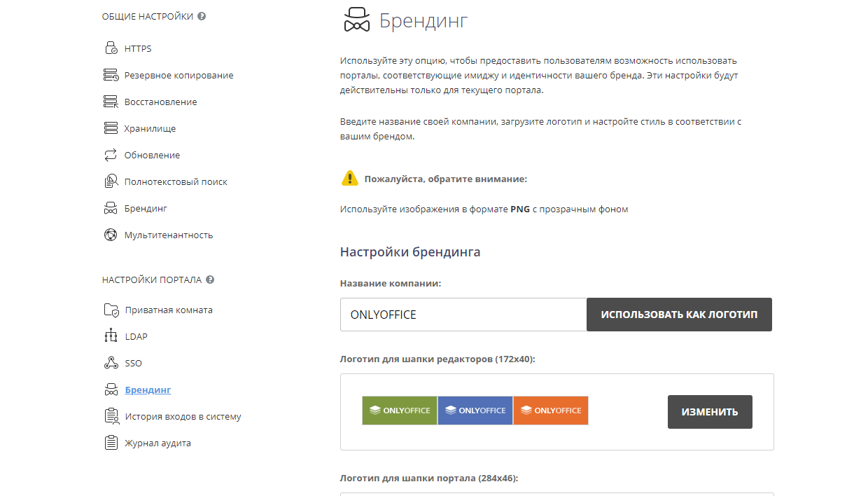Select Хранилище in the sidebar

pyautogui.click(x=150, y=128)
